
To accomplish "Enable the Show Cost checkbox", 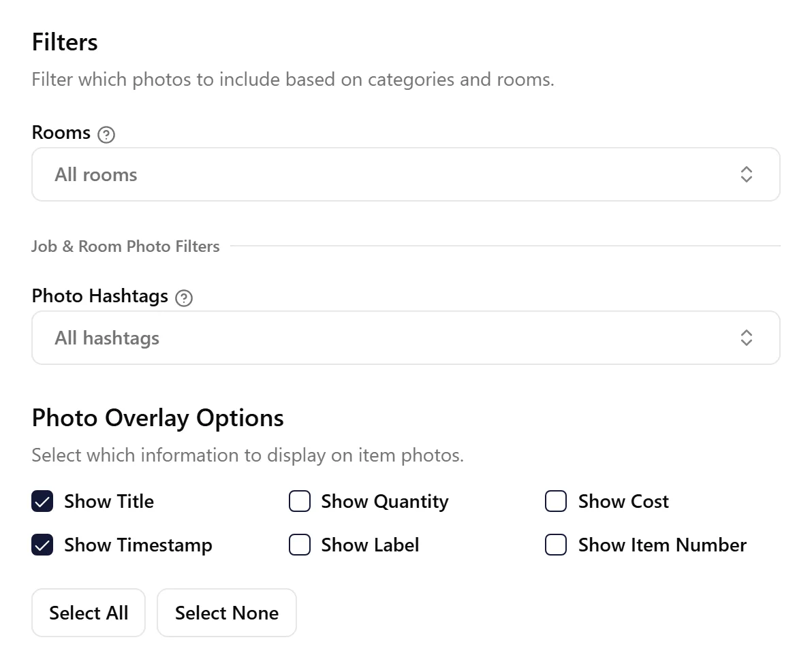I will click(x=556, y=501).
